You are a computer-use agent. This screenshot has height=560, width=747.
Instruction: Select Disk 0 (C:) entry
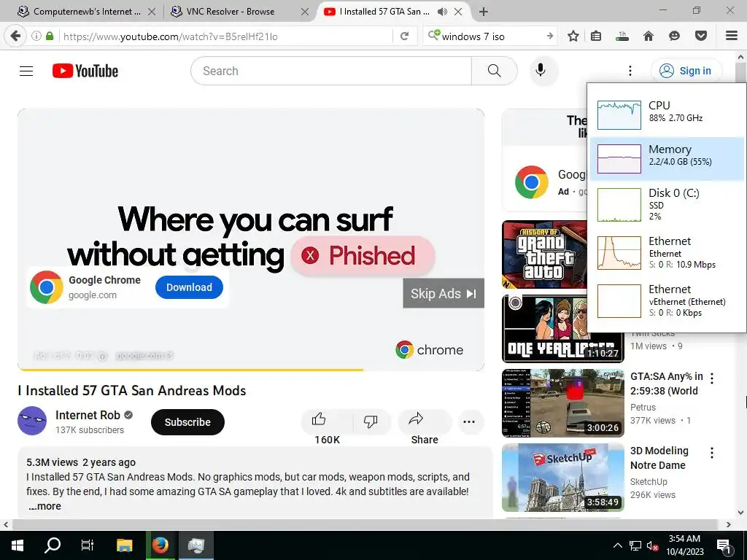667,205
